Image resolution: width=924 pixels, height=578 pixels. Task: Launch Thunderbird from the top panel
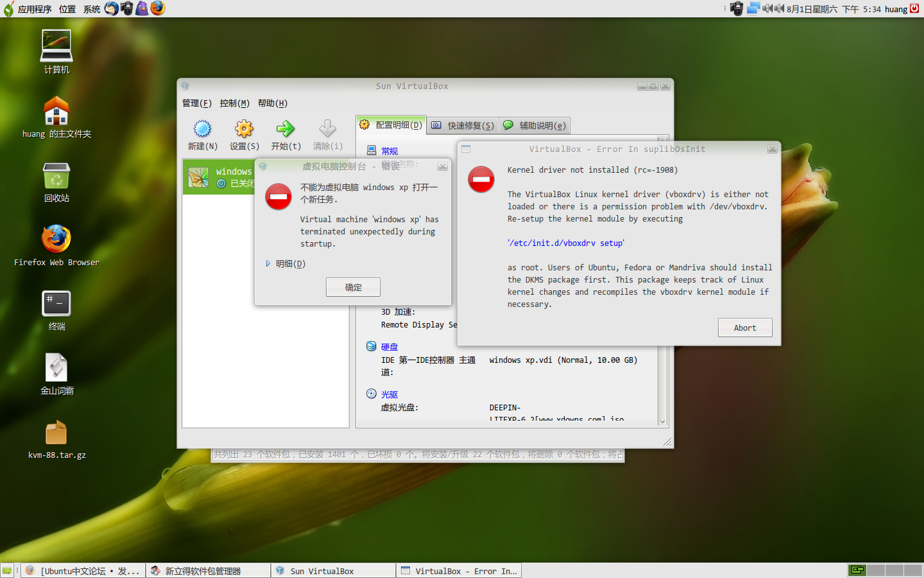112,8
